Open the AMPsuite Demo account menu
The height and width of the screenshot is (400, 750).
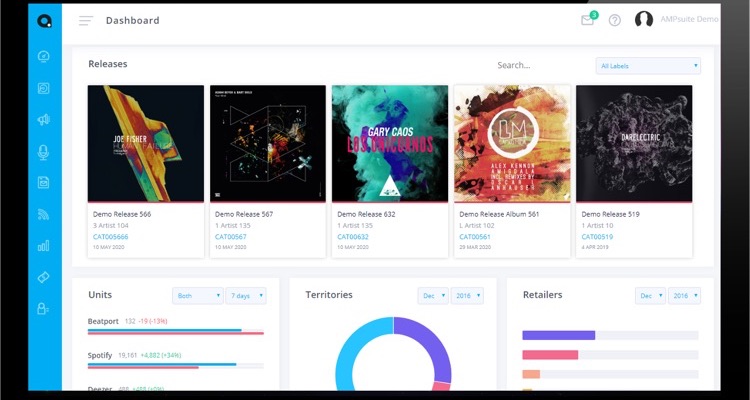click(689, 20)
